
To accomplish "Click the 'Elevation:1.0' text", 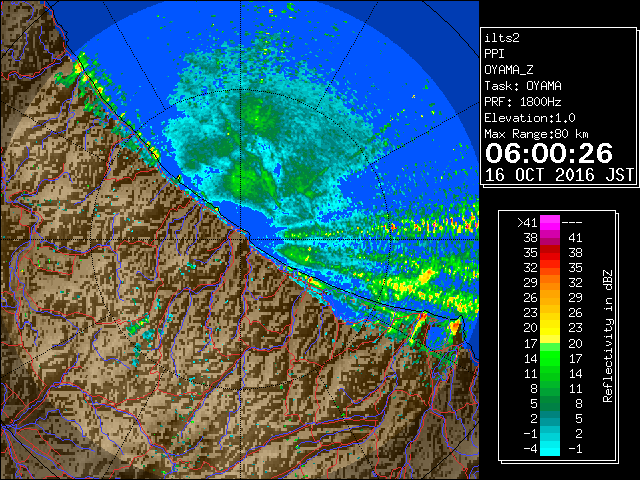I will coord(530,118).
